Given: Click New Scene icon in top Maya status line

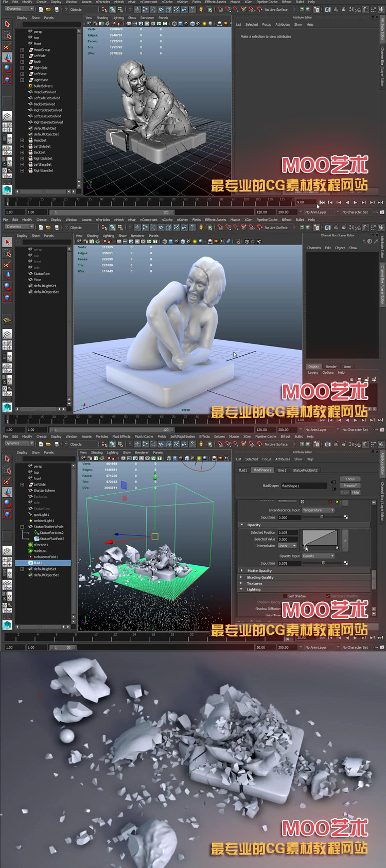Looking at the screenshot, I should [x=41, y=9].
